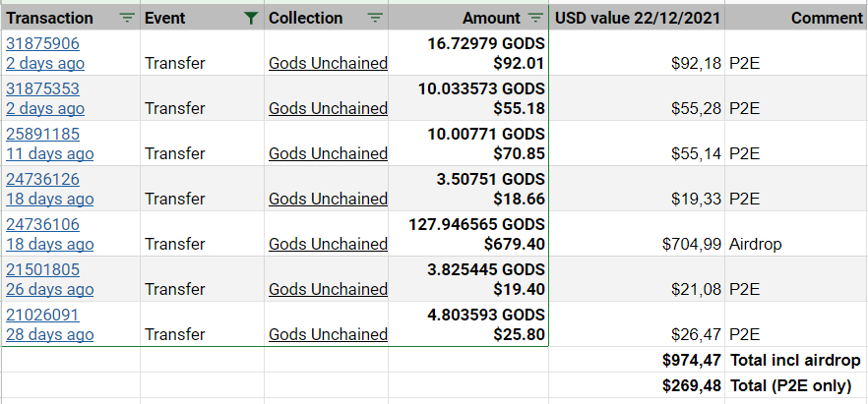
Task: Open the Transaction column filter icon
Action: point(127,19)
